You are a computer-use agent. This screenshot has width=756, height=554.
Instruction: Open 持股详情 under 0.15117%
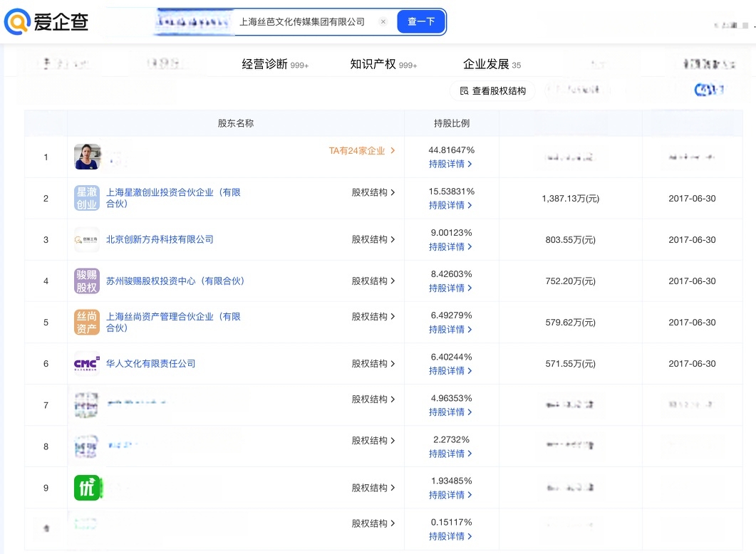tap(450, 537)
